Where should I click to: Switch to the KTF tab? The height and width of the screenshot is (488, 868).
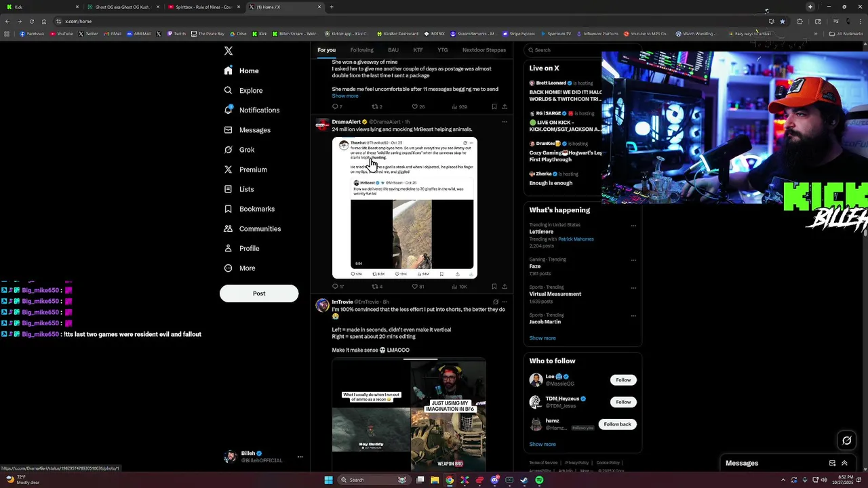click(418, 50)
